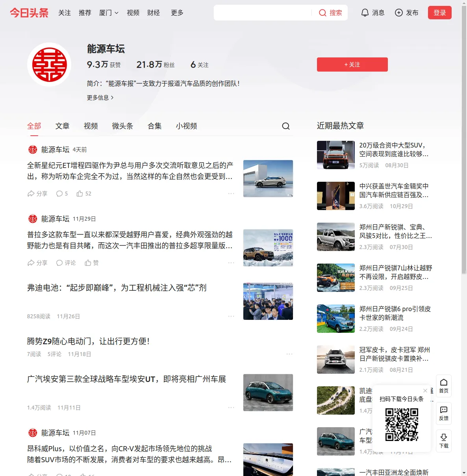Switch to the 微头条 tab

click(x=123, y=126)
